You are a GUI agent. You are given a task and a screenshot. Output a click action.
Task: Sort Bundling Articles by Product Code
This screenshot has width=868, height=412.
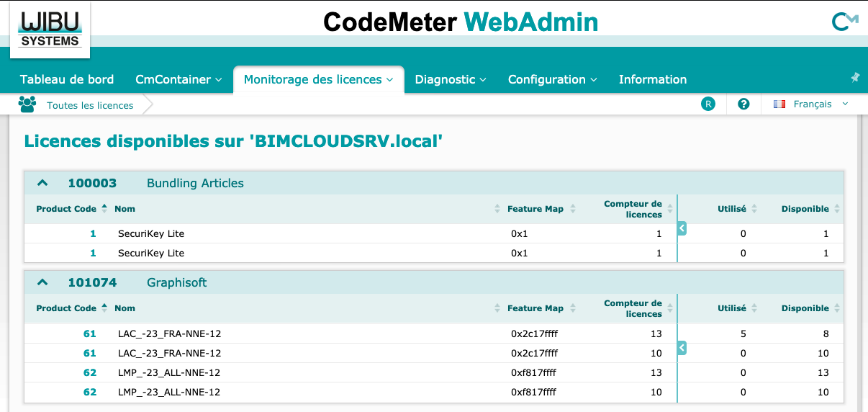pos(72,209)
